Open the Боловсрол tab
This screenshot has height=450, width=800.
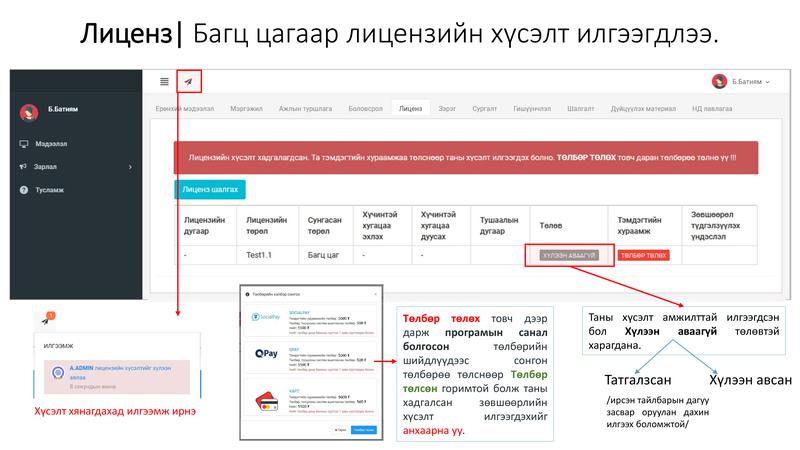367,107
